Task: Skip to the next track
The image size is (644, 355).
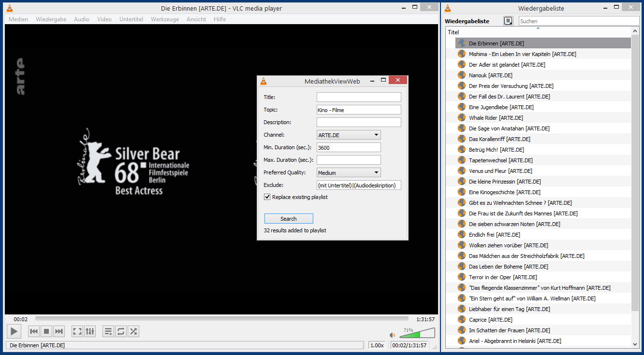Action: point(59,331)
